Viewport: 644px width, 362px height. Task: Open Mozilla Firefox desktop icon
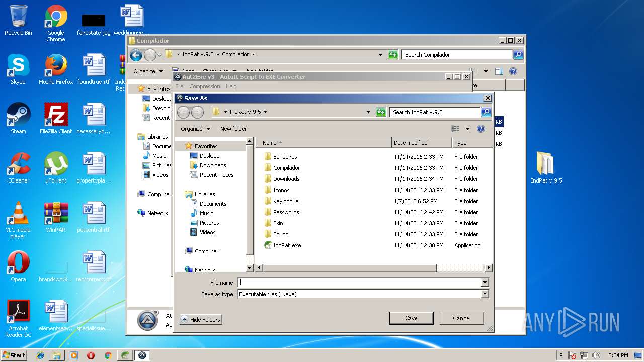coord(56,69)
